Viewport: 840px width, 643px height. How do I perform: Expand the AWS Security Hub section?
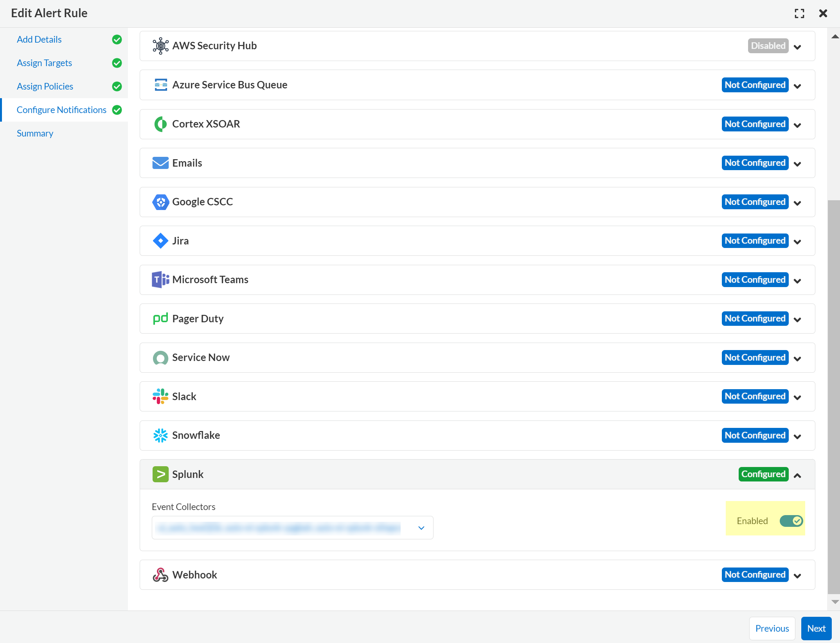pyautogui.click(x=797, y=47)
